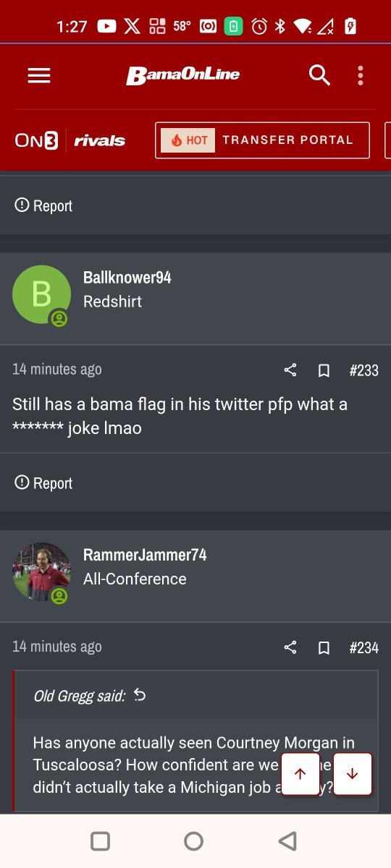
Task: View RammerJammer74's avatar photo
Action: pos(42,571)
